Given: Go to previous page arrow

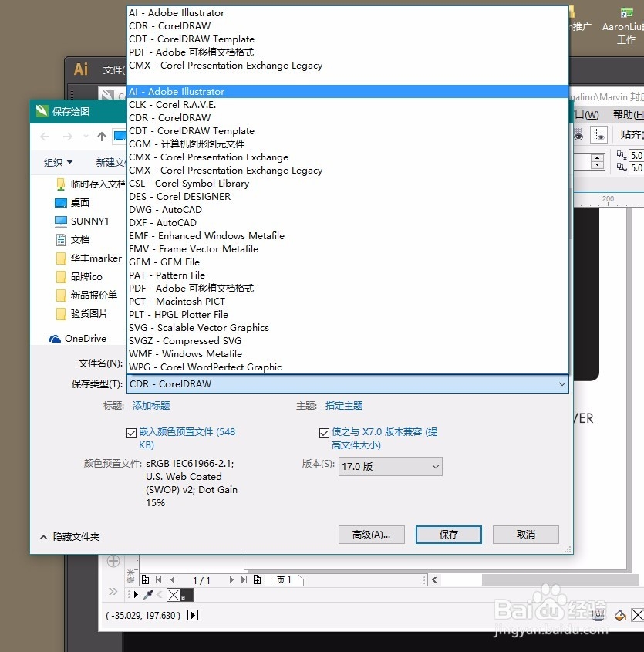Looking at the screenshot, I should pos(173,579).
